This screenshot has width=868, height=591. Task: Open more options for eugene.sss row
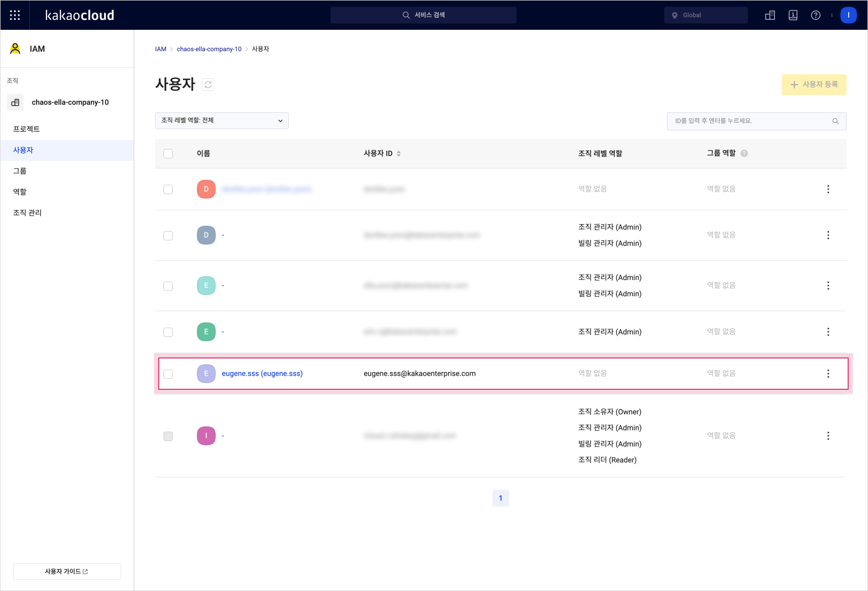tap(828, 374)
